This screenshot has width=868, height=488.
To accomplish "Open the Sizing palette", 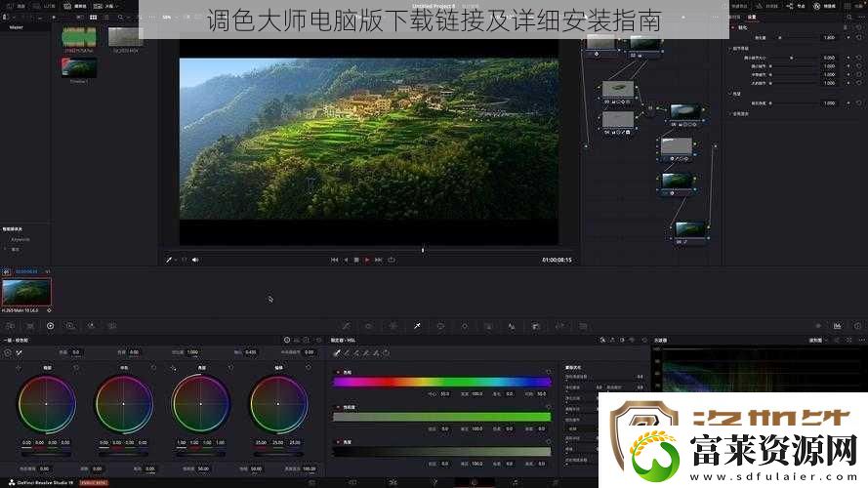I will pyautogui.click(x=559, y=326).
